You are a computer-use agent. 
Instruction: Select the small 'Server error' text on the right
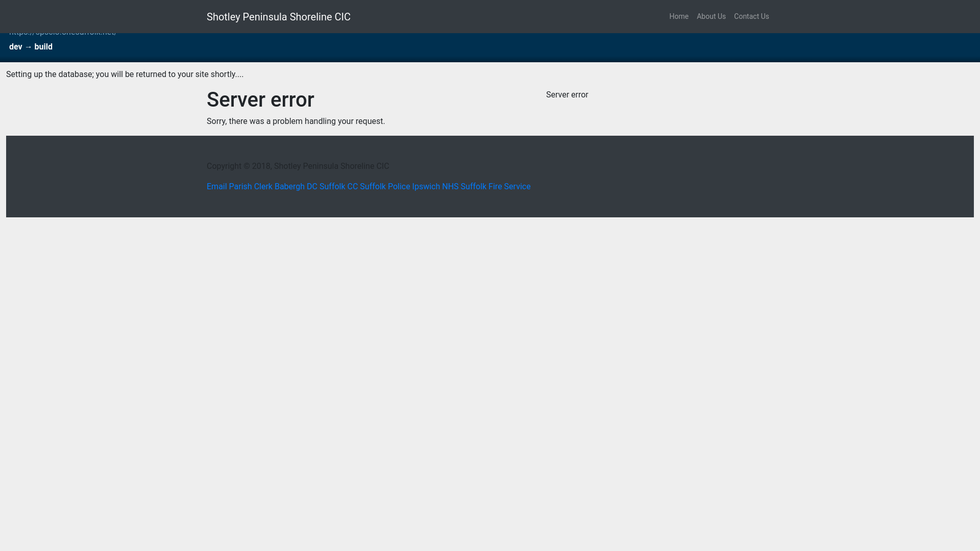[x=567, y=95]
